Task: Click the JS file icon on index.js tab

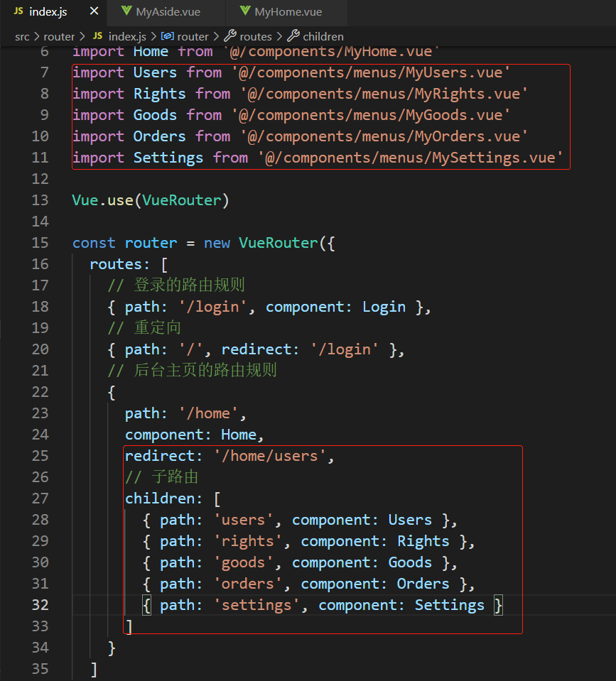Action: pyautogui.click(x=18, y=11)
